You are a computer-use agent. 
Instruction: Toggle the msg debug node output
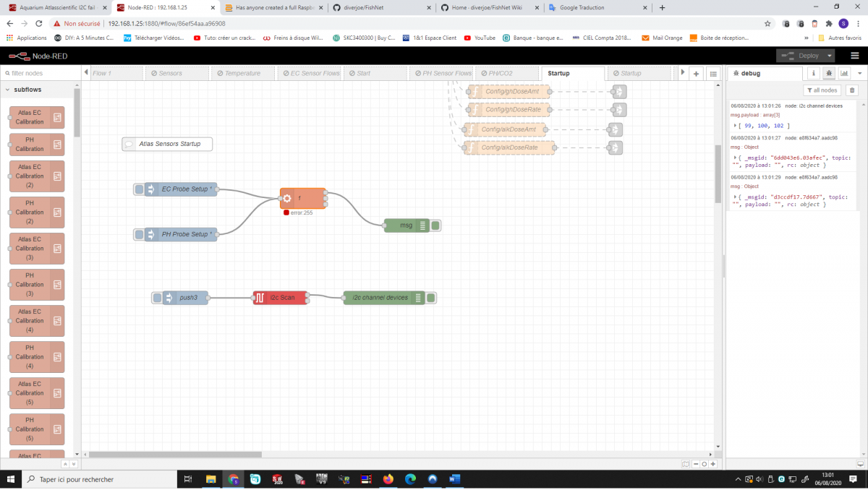435,225
